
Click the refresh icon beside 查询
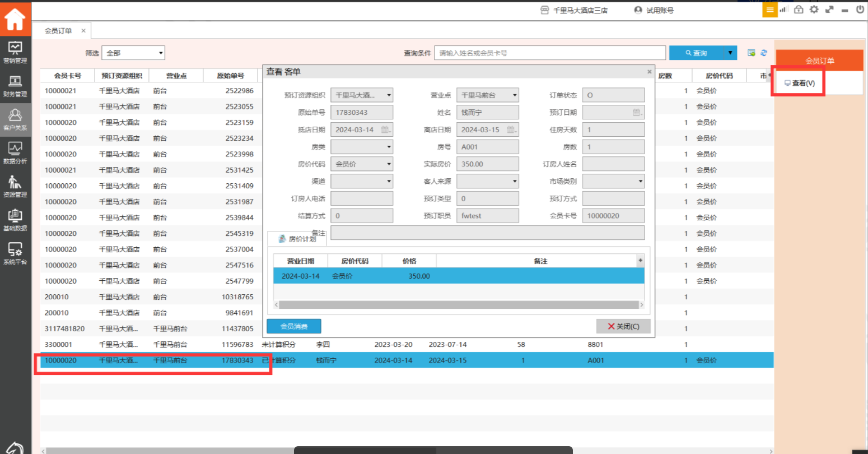(x=764, y=53)
